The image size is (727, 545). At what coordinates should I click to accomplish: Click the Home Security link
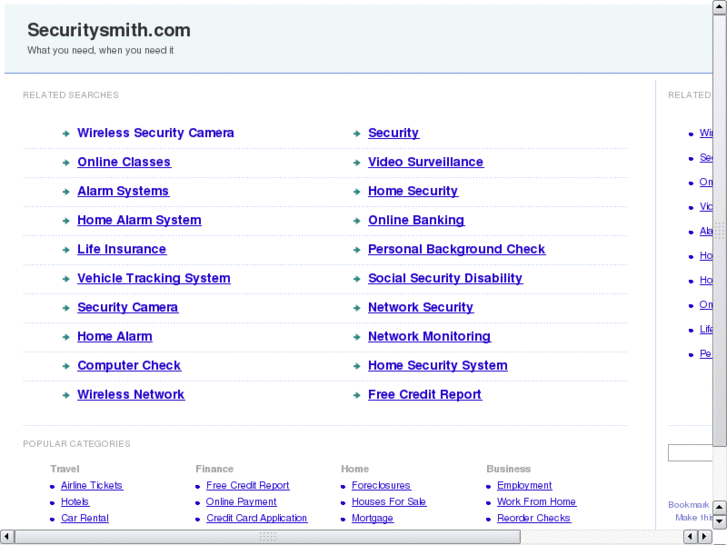tap(413, 191)
